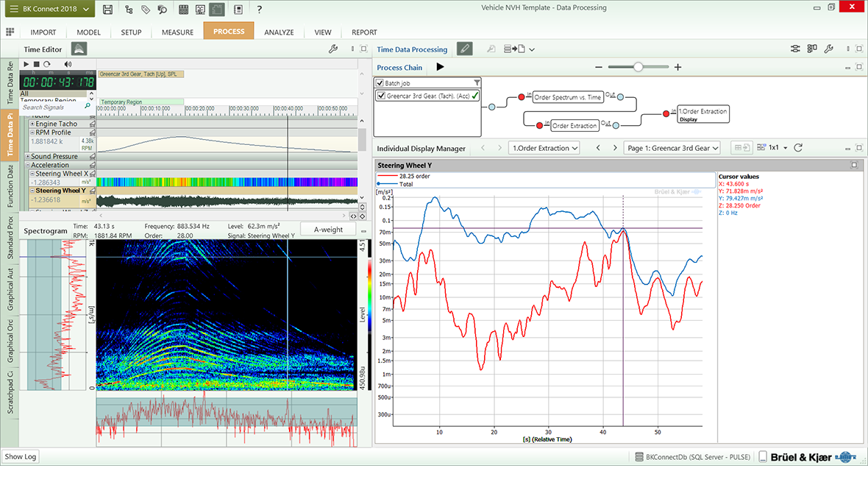Switch to the ANALYZE tab
This screenshot has width=868, height=496.
(279, 32)
